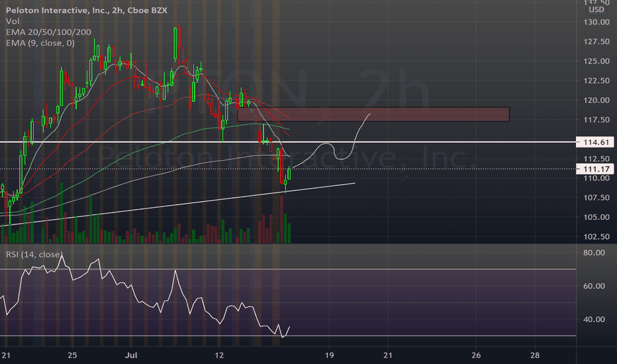
Task: Click the RSI 40.00 scale label
Action: [594, 319]
